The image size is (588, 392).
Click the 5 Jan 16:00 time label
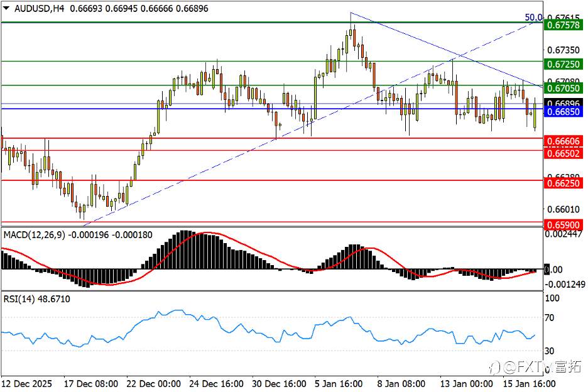tap(339, 384)
